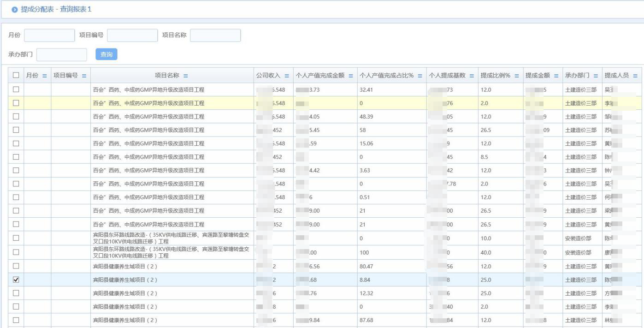
Task: Open the 个人产值完成金额 column menu icon
Action: 351,76
